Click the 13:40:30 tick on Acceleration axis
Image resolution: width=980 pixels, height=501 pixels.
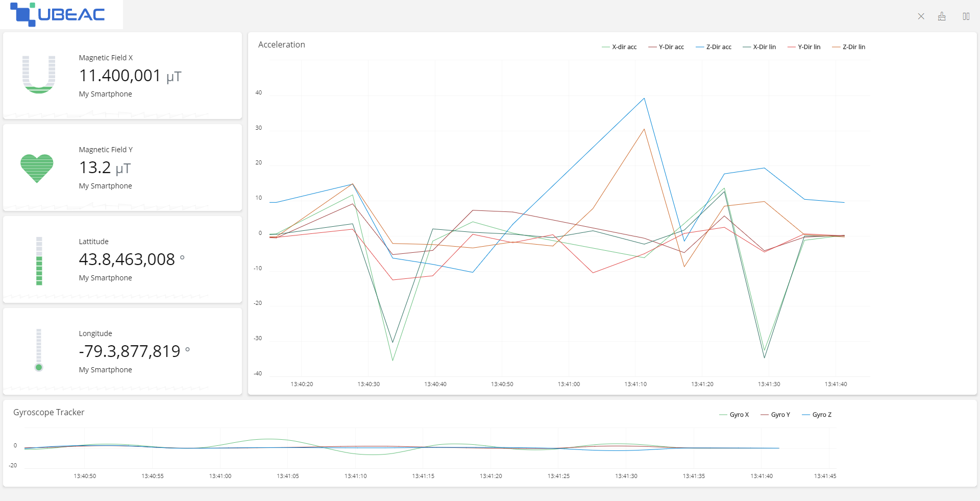(369, 384)
